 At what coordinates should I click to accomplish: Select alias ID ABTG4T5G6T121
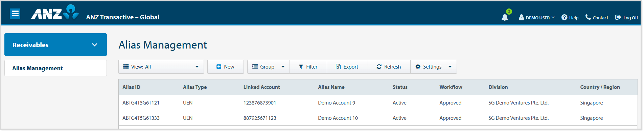tap(141, 103)
